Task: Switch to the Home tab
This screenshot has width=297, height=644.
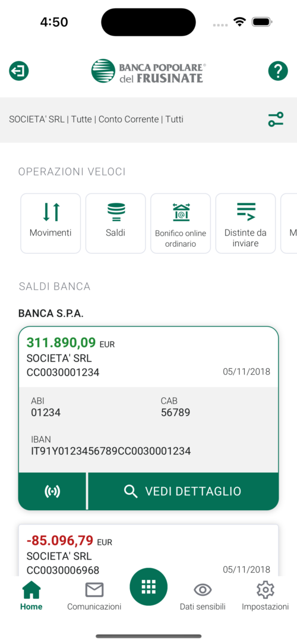Action: 31,595
